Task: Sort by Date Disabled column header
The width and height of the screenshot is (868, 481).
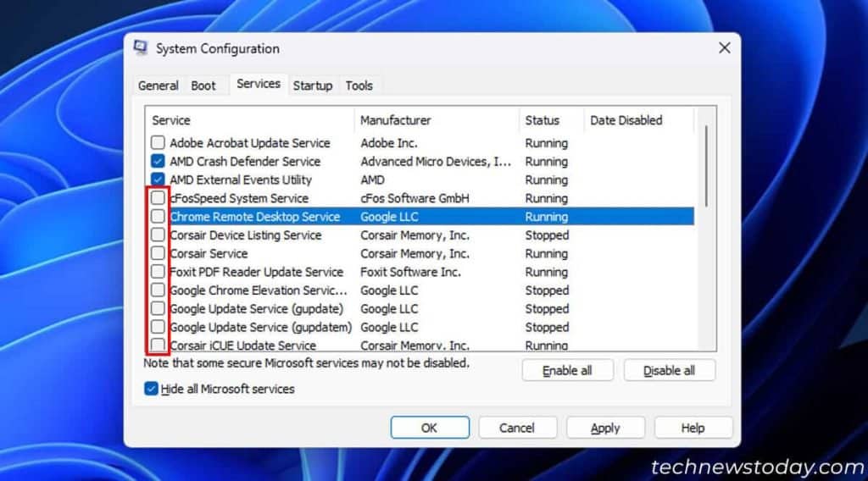Action: coord(639,120)
